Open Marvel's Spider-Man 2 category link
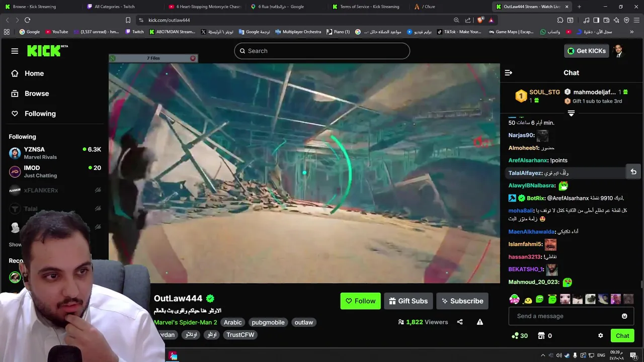The image size is (644, 362). coord(185,322)
